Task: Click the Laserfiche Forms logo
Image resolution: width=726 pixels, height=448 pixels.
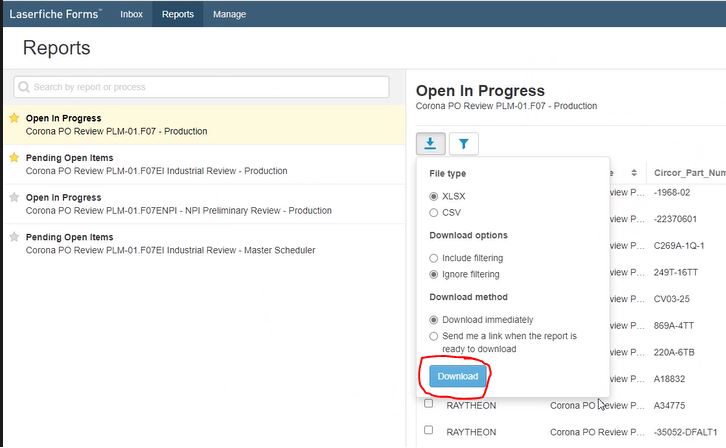Action: tap(55, 14)
